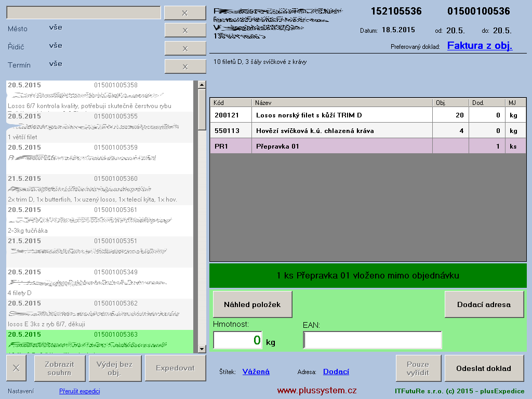The image size is (532, 399).
Task: Select highlighted order 015001005363
Action: (x=100, y=342)
